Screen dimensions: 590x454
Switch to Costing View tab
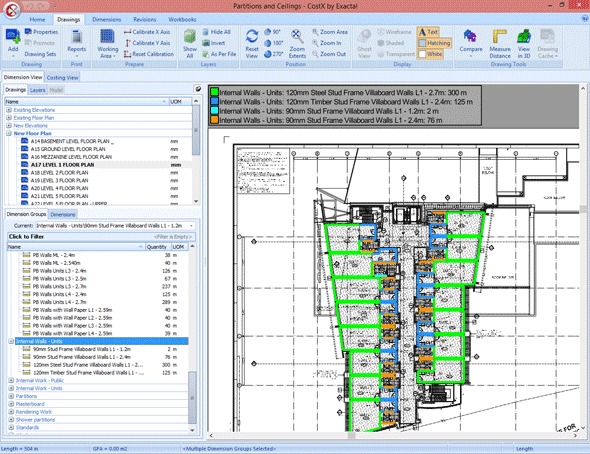[62, 77]
